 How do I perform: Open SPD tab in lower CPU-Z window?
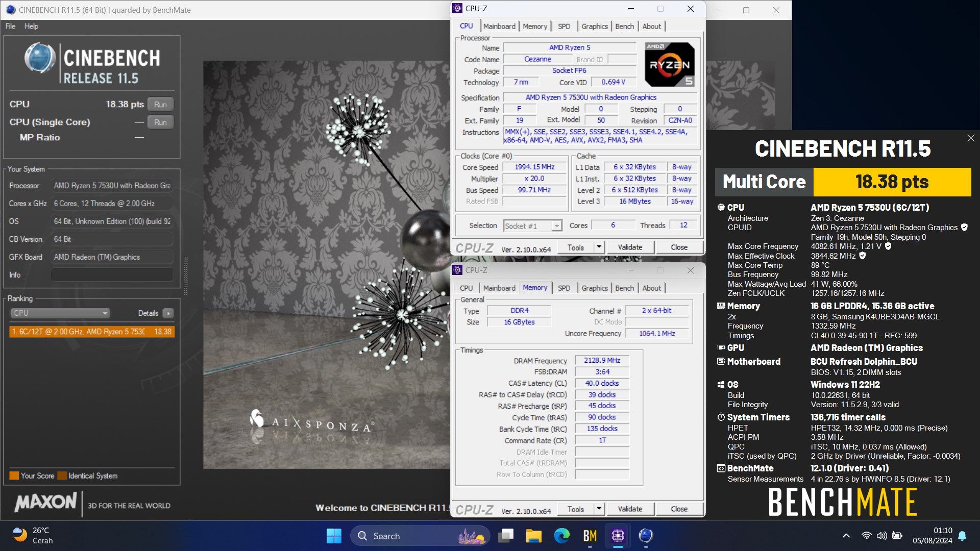tap(564, 288)
